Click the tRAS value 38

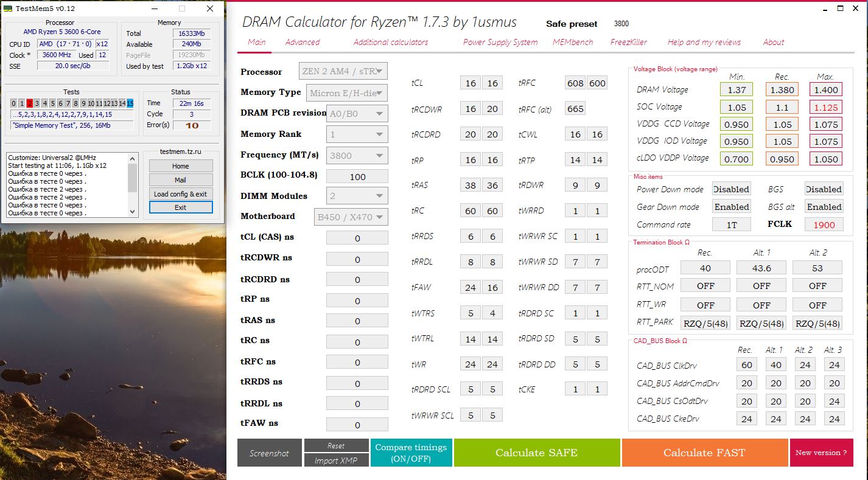471,186
